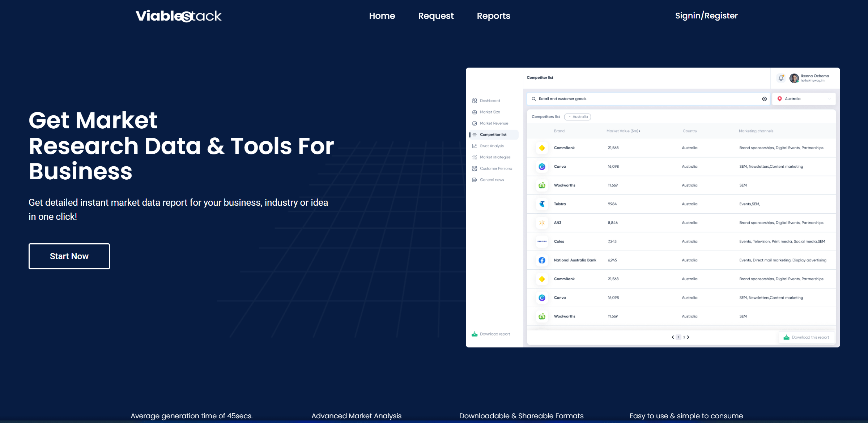Click first CommBank yellow diamond logo
868x423 pixels.
click(542, 148)
